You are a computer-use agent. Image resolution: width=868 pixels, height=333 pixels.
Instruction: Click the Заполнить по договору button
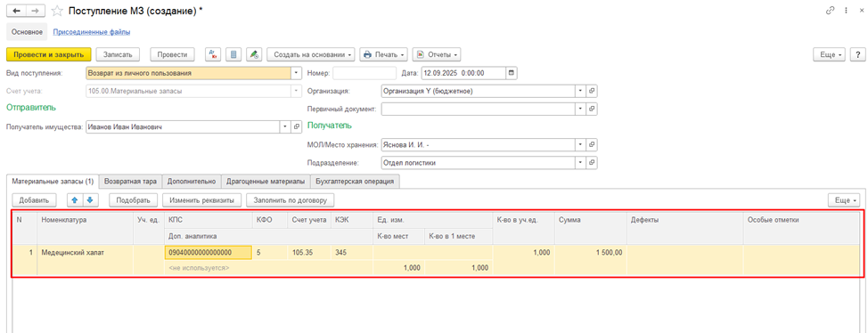(291, 199)
